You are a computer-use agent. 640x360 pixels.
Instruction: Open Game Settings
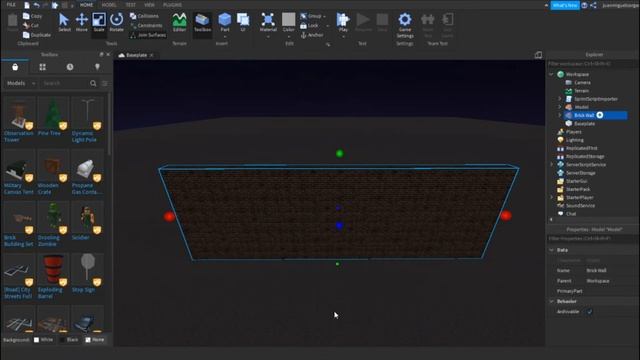(404, 24)
